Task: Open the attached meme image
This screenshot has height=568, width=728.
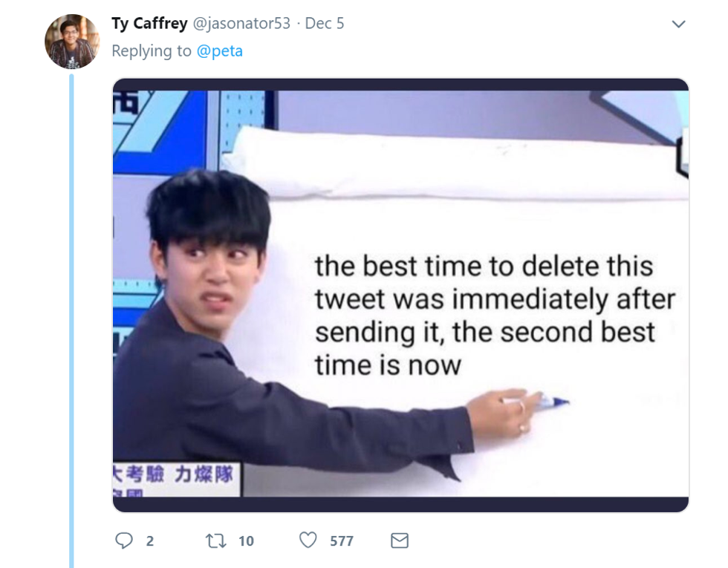Action: click(x=400, y=296)
